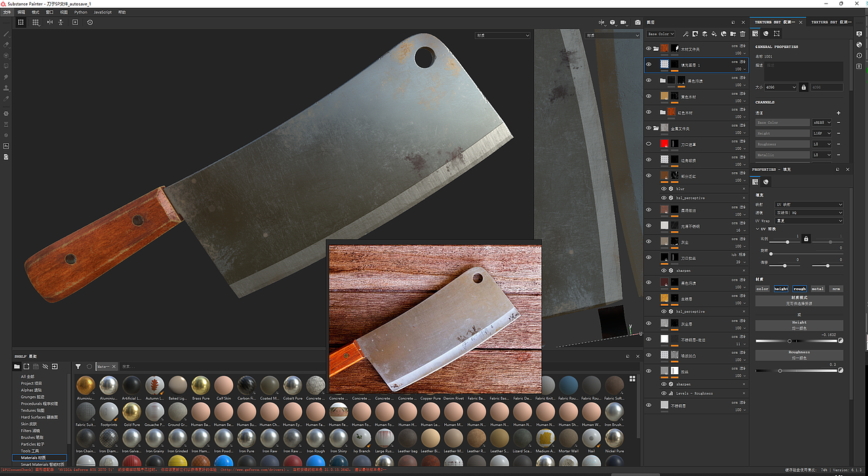Select the Projection tool
868x476 pixels.
click(6, 55)
